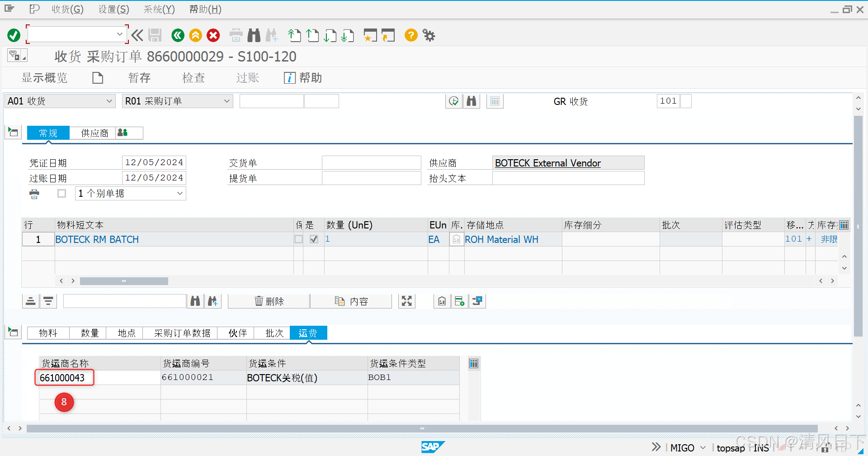
Task: Open the 收货(G) menu
Action: (67, 9)
